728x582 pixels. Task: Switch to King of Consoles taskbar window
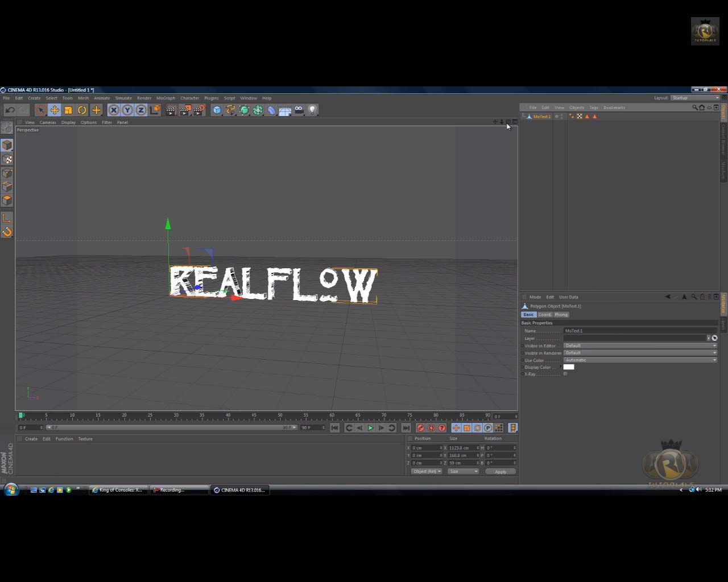click(119, 490)
